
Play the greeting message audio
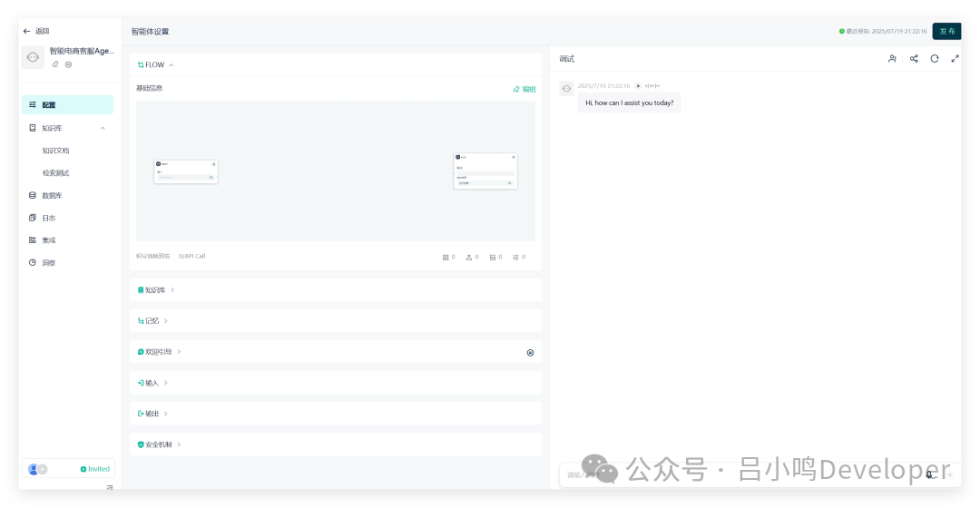click(x=638, y=85)
